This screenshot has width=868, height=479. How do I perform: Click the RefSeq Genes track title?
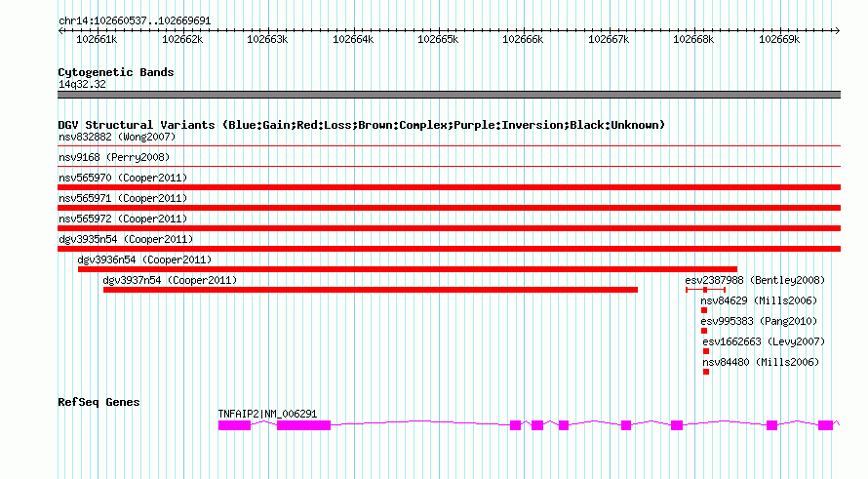coord(99,402)
